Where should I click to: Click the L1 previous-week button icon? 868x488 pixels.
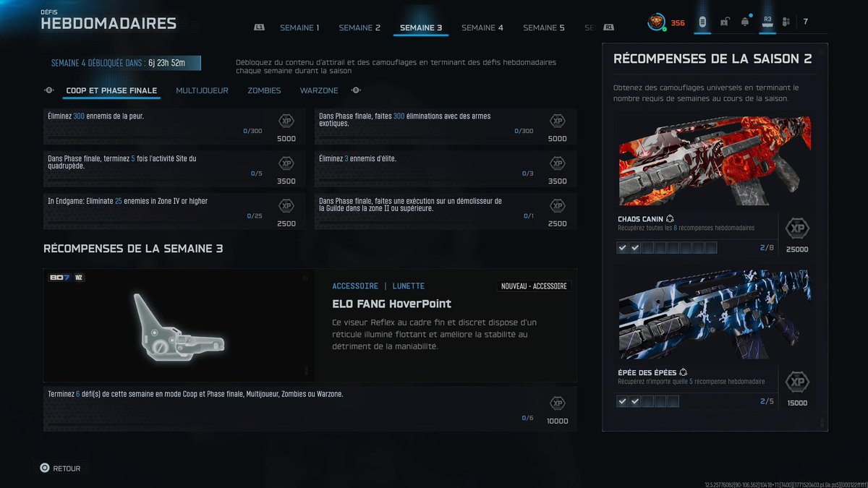pos(260,27)
